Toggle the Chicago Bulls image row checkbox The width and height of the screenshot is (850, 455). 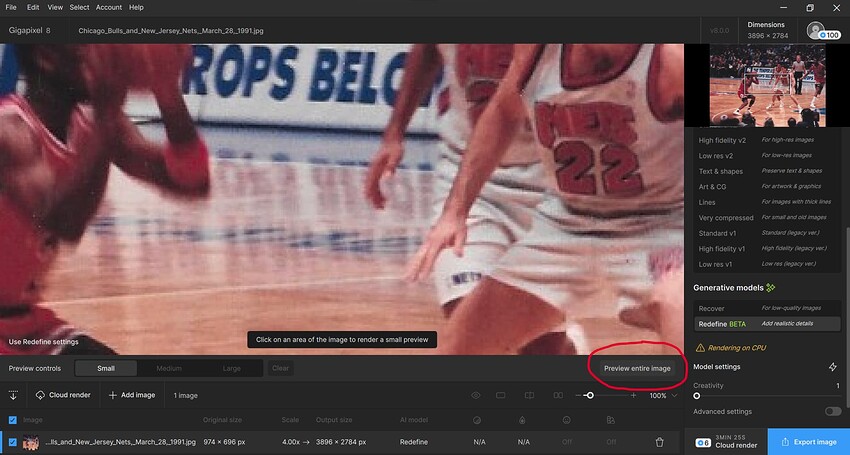click(x=12, y=442)
